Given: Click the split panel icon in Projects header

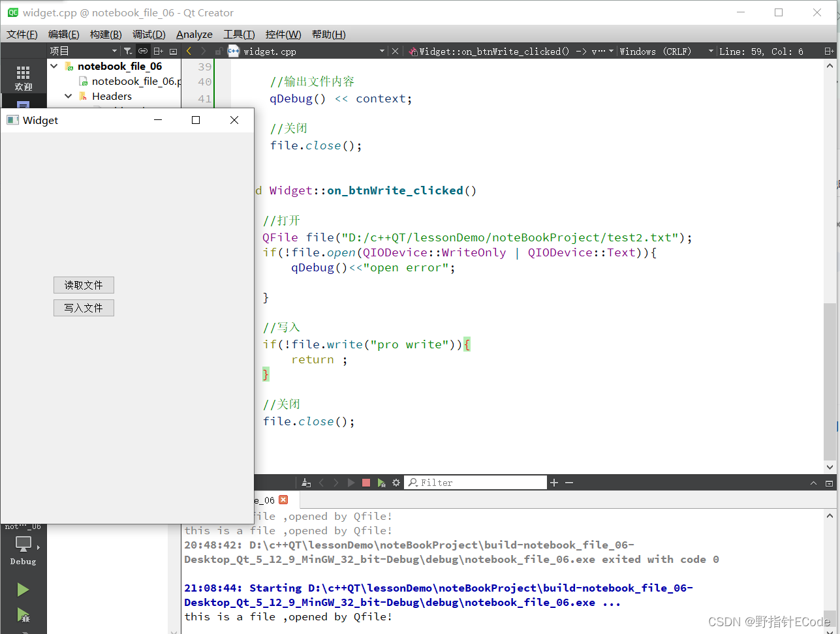Looking at the screenshot, I should point(157,51).
